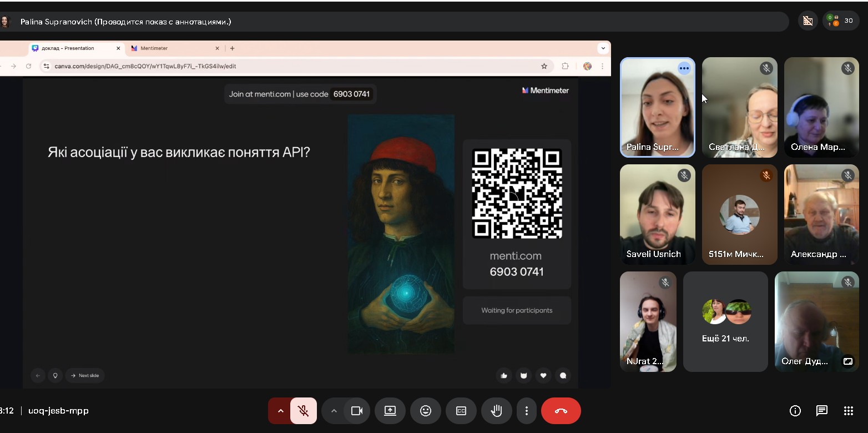Screen dimensions: 868x433
Task: Toggle the camera on or off
Action: click(x=356, y=411)
